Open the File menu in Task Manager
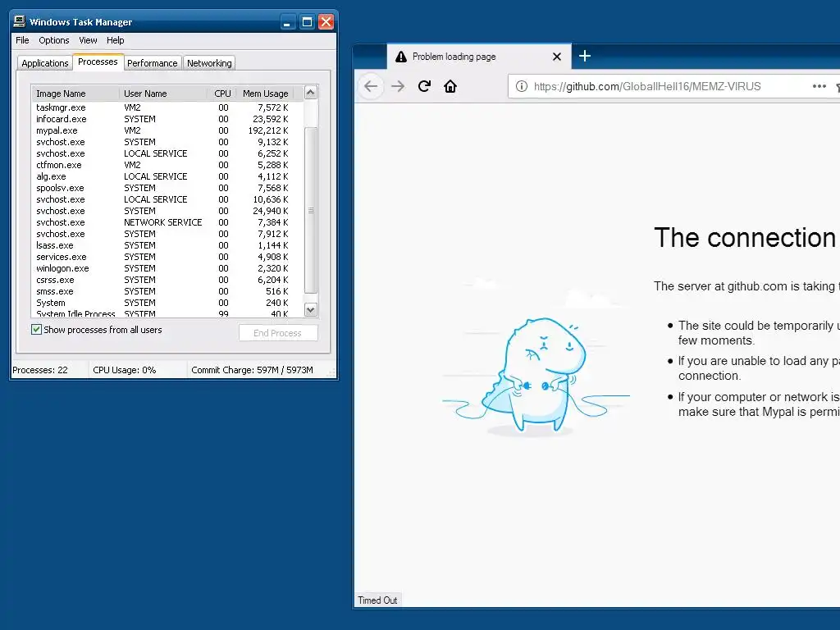Viewport: 840px width, 630px height. tap(22, 40)
